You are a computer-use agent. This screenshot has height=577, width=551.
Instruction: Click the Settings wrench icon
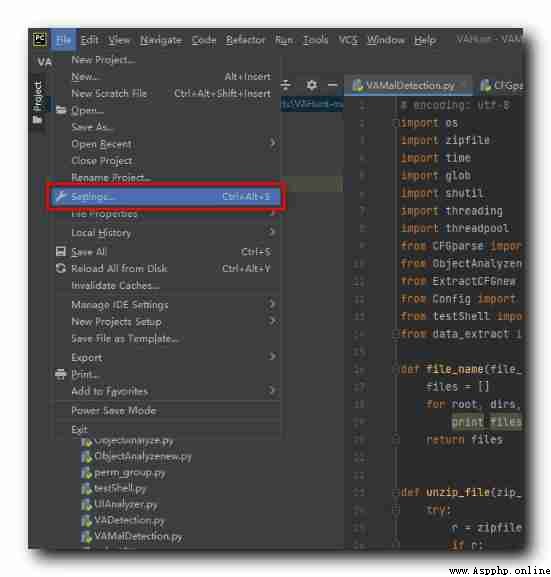60,196
